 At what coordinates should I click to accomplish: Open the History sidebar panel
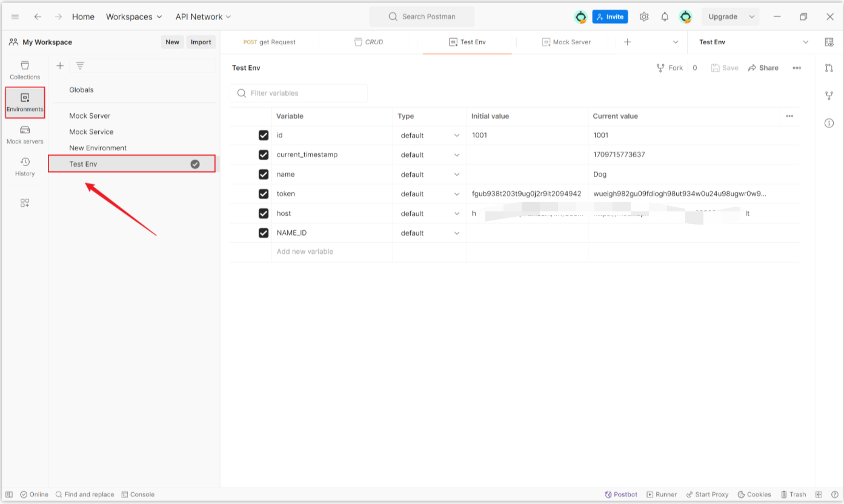click(x=25, y=167)
